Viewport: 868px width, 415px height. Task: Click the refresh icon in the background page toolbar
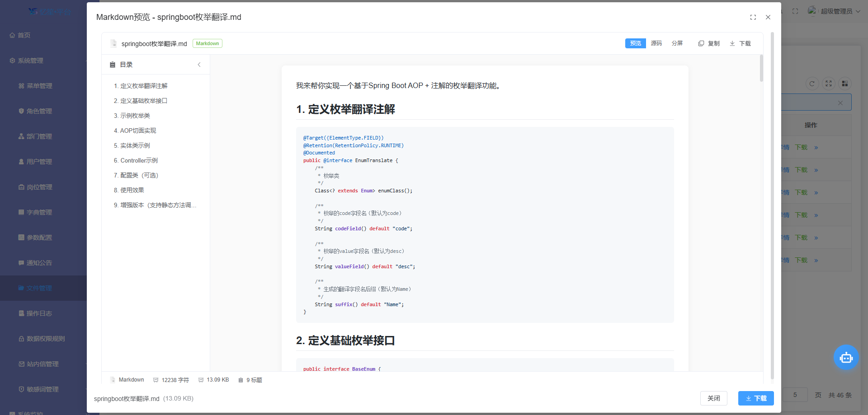pyautogui.click(x=812, y=84)
